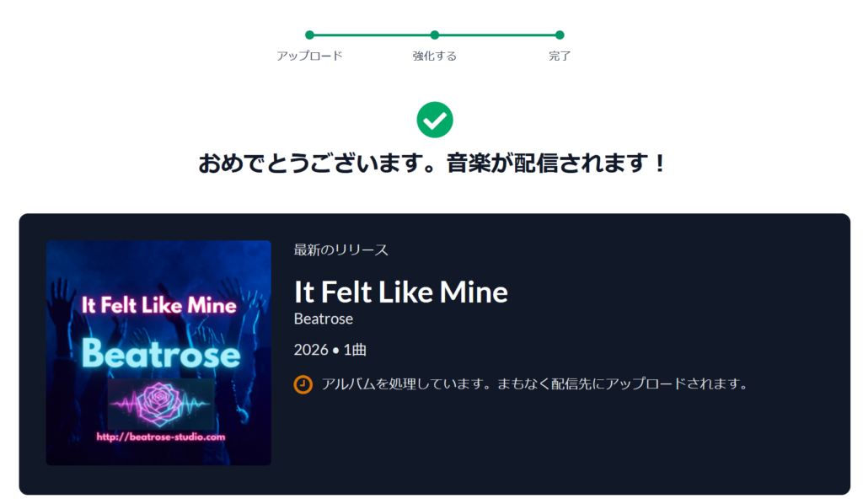Click progress line between 強化する and 完了
This screenshot has width=863, height=504.
click(x=497, y=35)
